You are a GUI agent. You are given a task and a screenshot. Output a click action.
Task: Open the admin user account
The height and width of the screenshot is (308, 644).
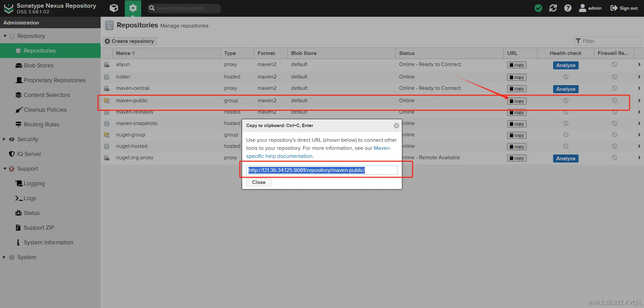[x=590, y=8]
